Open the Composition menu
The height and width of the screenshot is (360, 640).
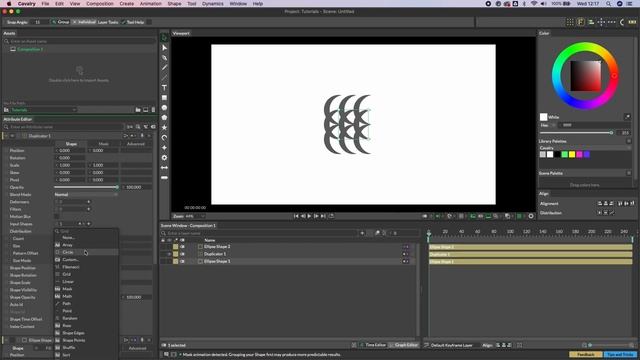coord(100,4)
